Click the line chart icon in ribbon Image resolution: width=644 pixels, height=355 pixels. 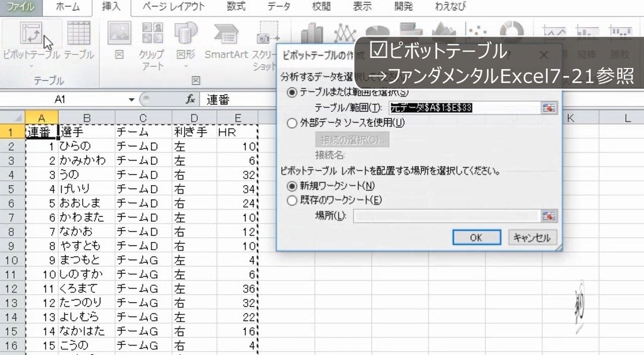point(344,33)
